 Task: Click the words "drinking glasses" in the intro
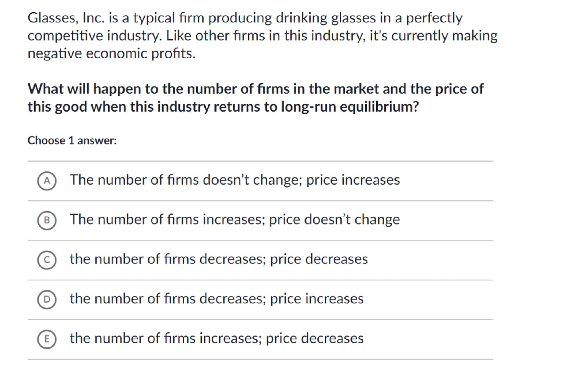(x=325, y=18)
